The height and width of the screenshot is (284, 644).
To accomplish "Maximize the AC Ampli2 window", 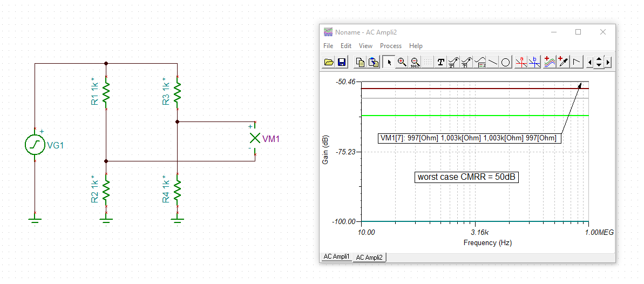I will pos(578,32).
